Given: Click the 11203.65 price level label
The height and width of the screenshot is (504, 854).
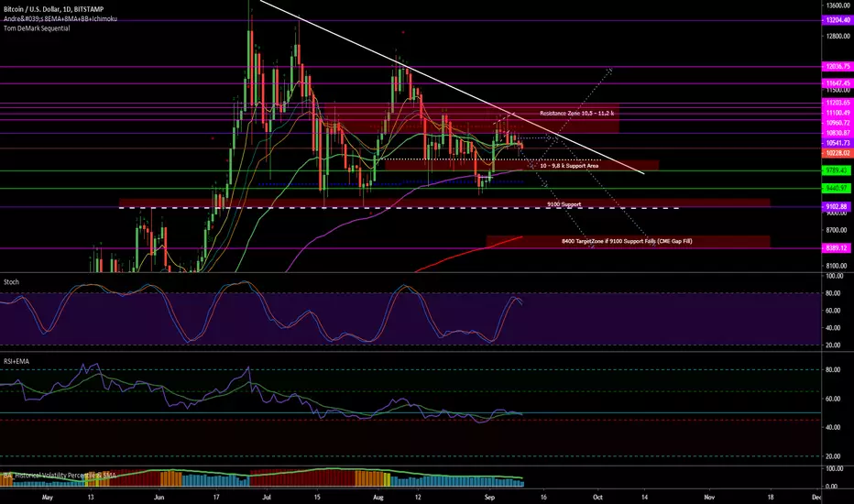Looking at the screenshot, I should point(838,103).
